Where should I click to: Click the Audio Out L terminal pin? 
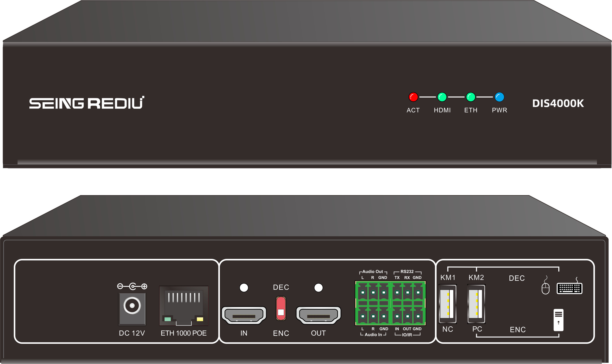[362, 292]
